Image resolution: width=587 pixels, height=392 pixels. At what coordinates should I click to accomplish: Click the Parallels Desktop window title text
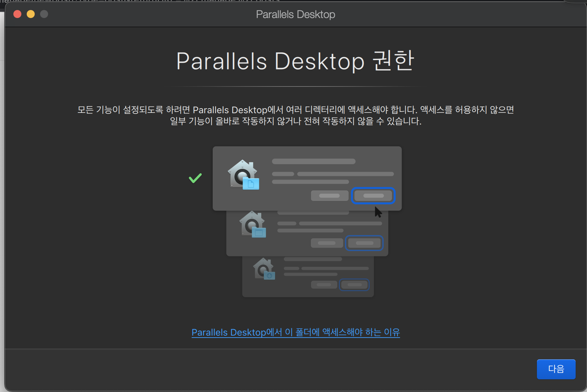tap(296, 14)
